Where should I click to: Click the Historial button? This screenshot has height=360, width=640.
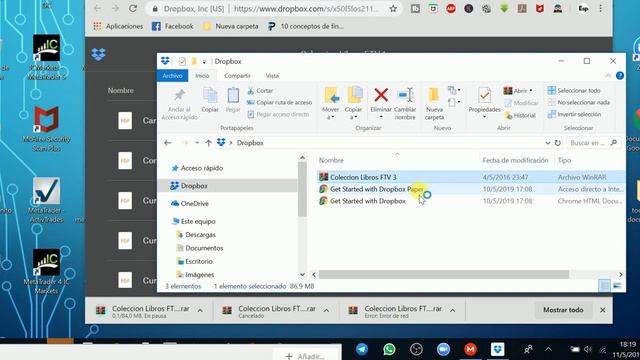(520, 116)
